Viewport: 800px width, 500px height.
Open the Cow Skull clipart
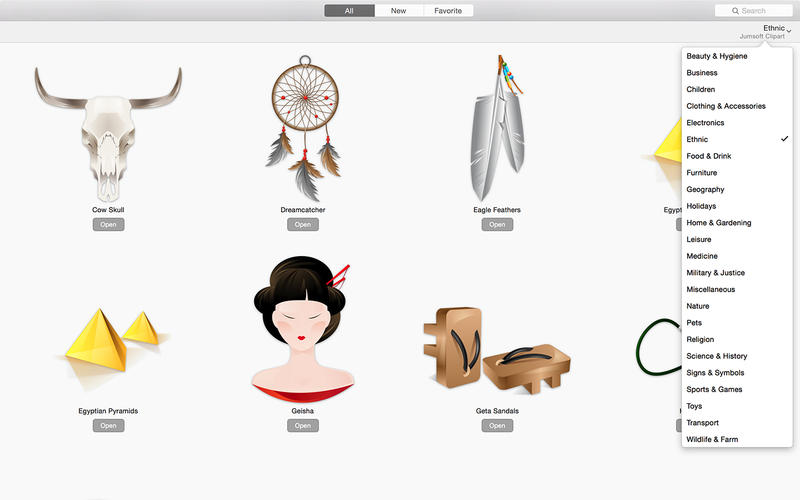108,224
